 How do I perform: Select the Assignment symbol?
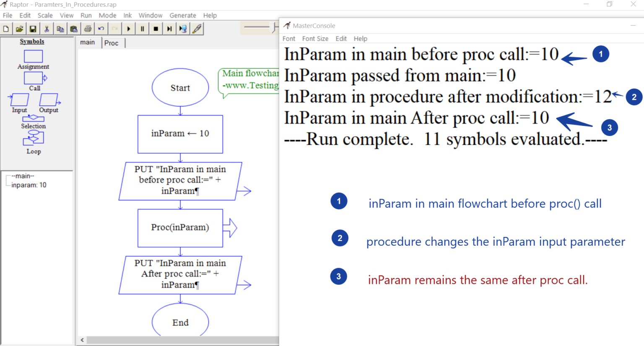tap(33, 56)
